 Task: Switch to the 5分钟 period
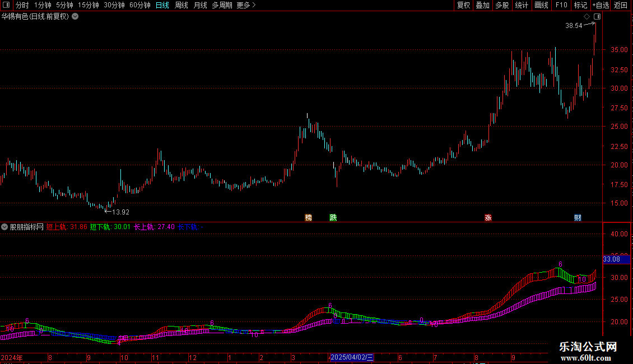pyautogui.click(x=64, y=5)
